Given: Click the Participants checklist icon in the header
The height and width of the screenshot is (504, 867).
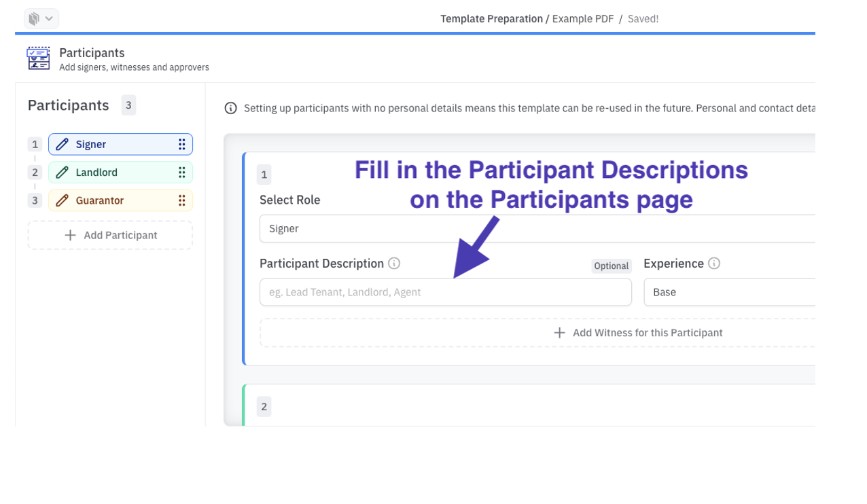Looking at the screenshot, I should pos(38,58).
